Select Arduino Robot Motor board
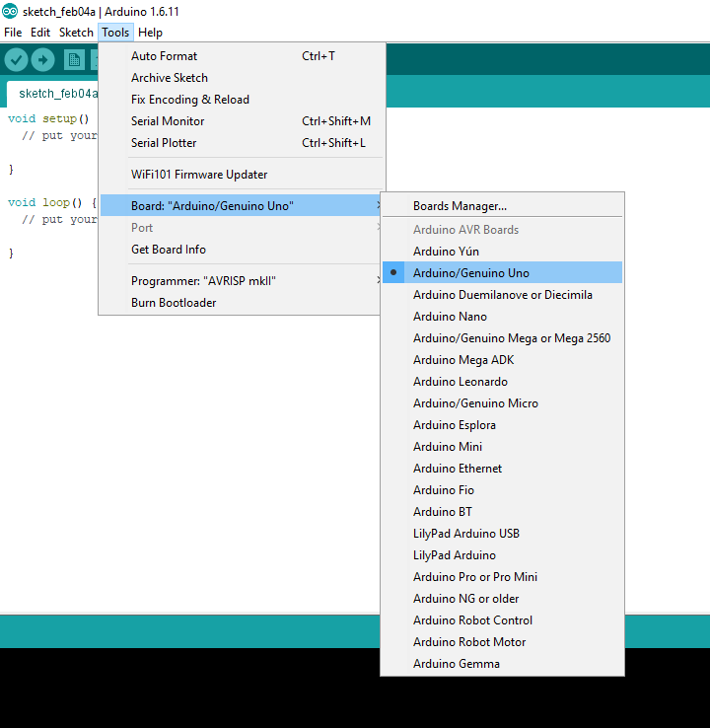 502,642
